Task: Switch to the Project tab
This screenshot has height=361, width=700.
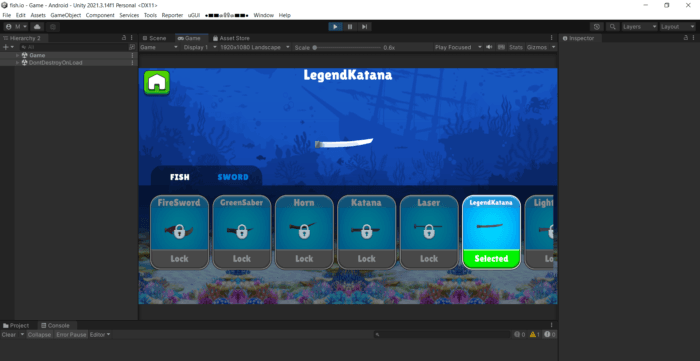Action: click(x=16, y=325)
